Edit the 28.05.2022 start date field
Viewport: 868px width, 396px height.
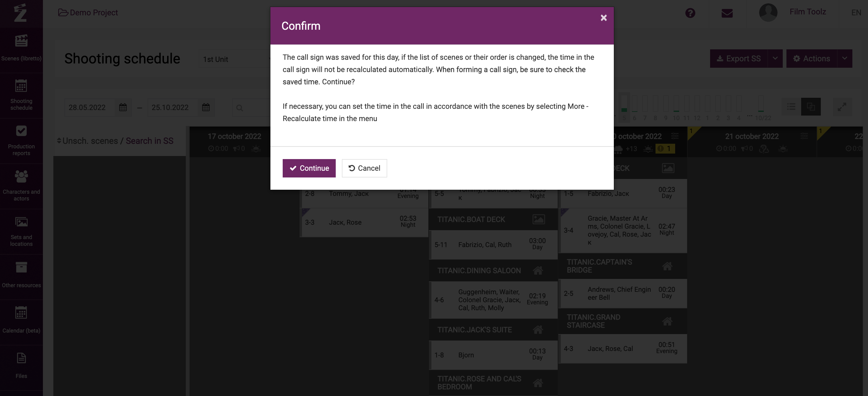[x=89, y=107]
